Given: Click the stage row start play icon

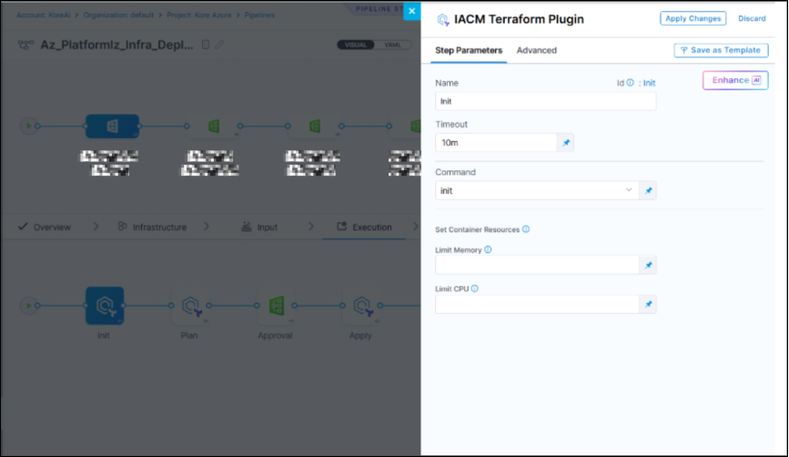Looking at the screenshot, I should [29, 126].
